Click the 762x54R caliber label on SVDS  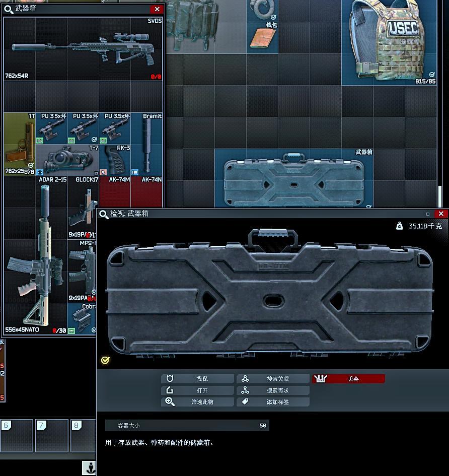[17, 76]
